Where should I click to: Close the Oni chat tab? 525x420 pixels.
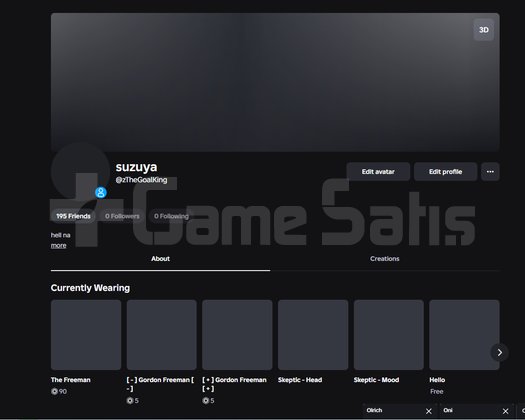click(506, 411)
